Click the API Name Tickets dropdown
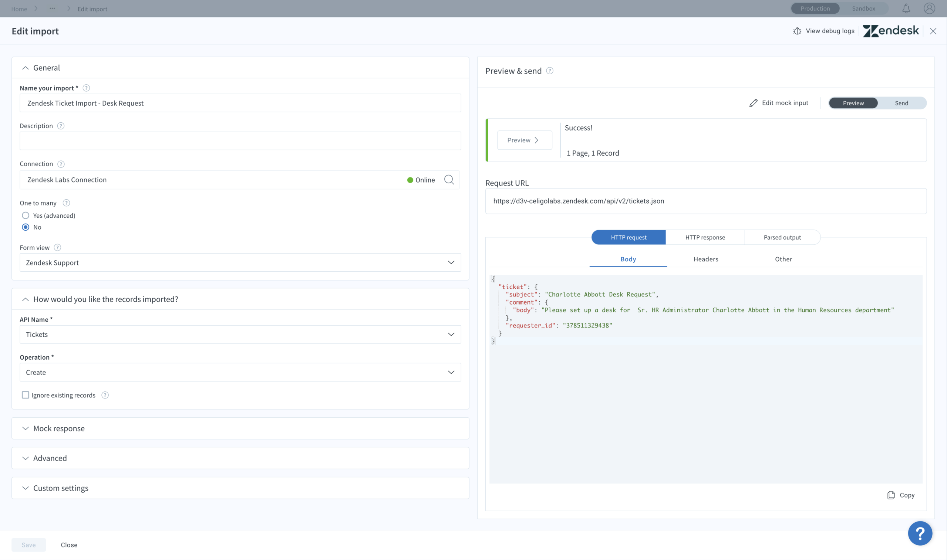This screenshot has height=560, width=947. point(240,334)
